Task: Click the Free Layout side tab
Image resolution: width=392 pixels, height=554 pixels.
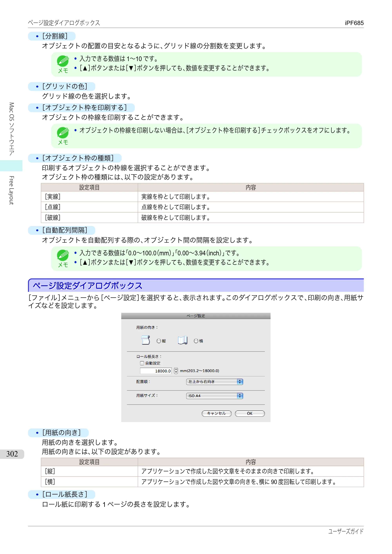Action: tap(11, 190)
